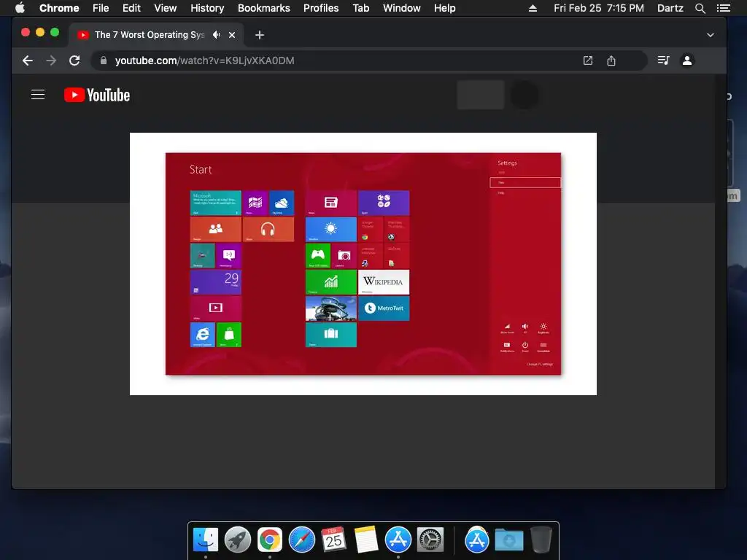The image size is (747, 560).
Task: Open the first App Store icon in Dock
Action: (398, 540)
